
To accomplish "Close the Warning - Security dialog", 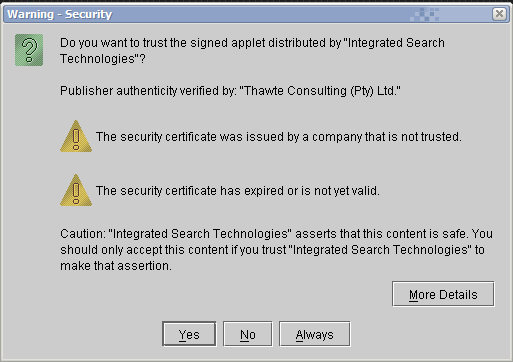I will [499, 14].
